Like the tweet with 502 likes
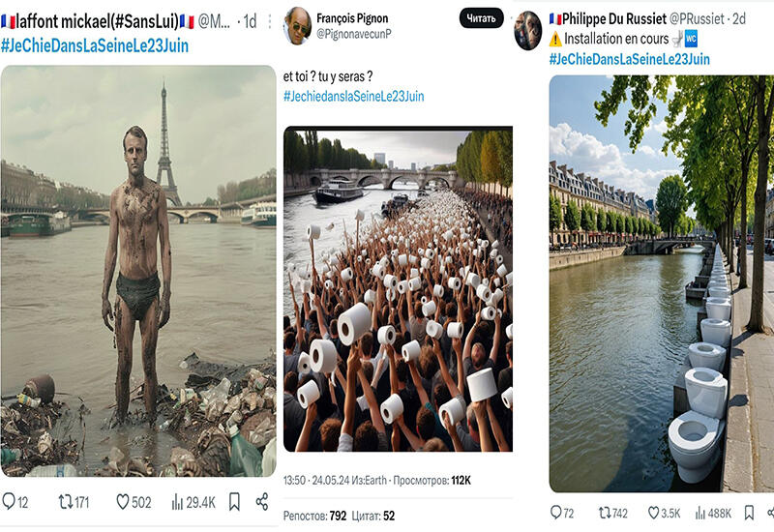774x532 pixels. (123, 502)
